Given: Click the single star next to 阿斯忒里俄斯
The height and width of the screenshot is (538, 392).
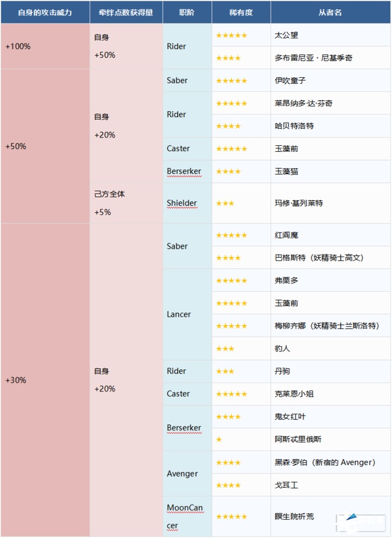Looking at the screenshot, I should click(219, 439).
